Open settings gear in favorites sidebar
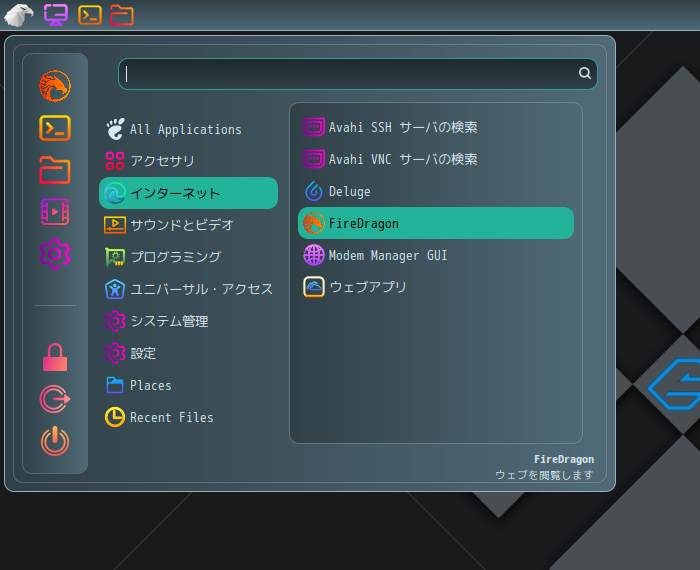 [55, 254]
